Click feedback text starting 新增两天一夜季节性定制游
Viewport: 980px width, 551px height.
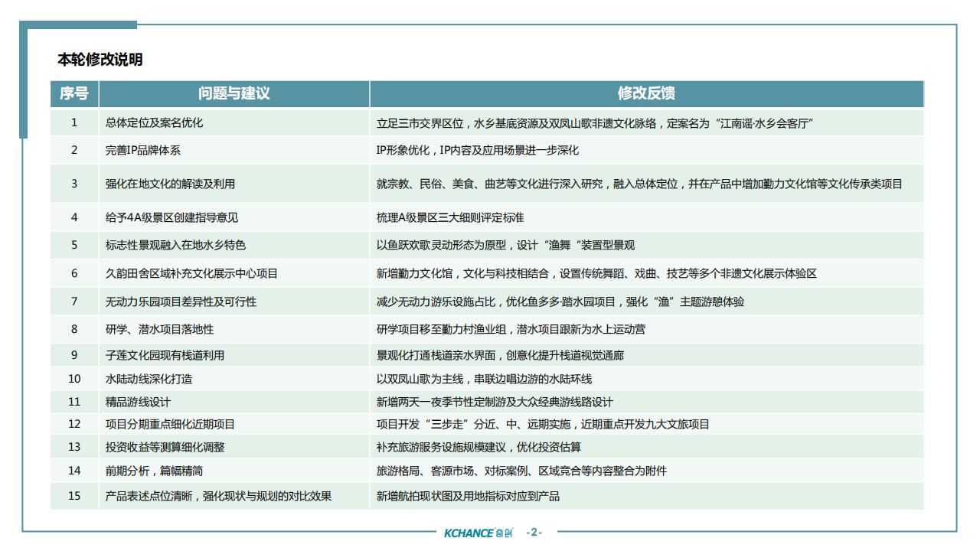(495, 401)
